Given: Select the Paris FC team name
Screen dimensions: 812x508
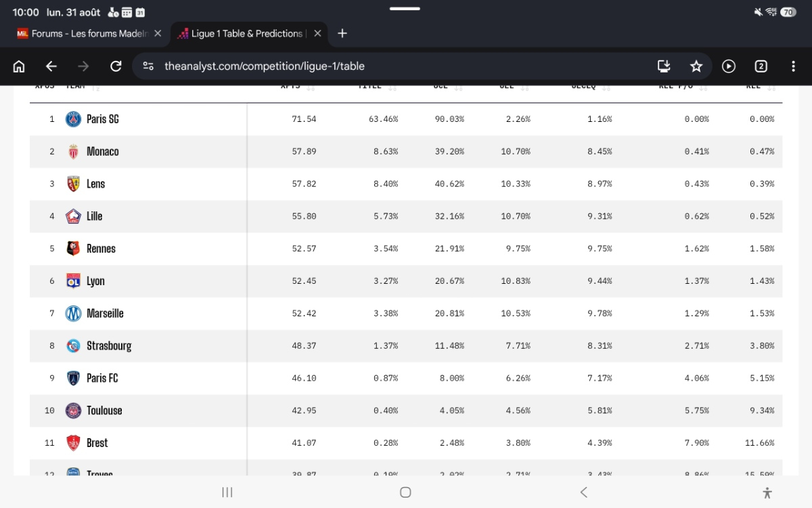Looking at the screenshot, I should [102, 378].
